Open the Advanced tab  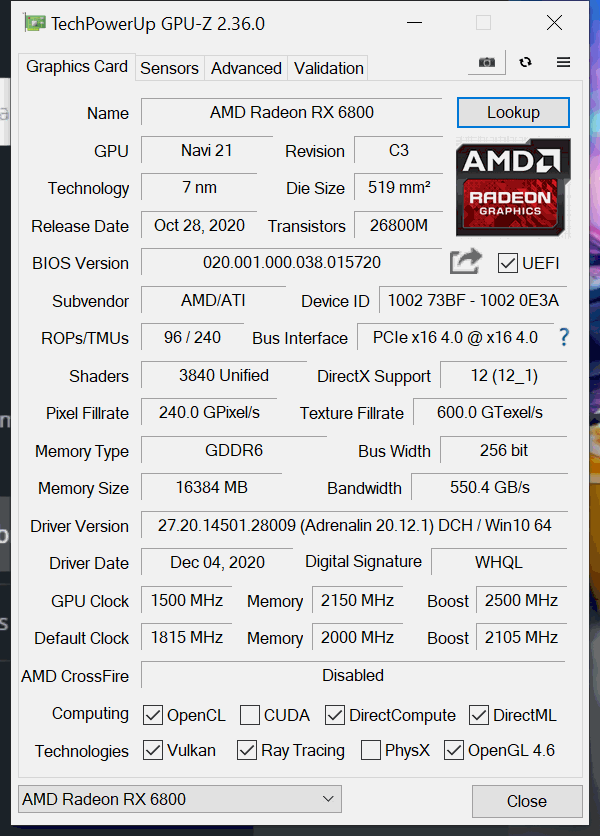246,68
